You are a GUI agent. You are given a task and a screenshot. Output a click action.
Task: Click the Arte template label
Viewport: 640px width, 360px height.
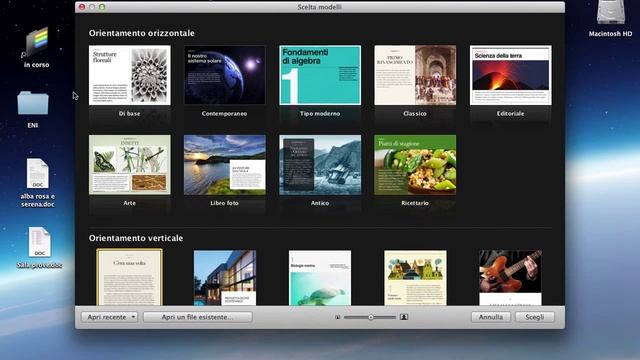pos(129,203)
